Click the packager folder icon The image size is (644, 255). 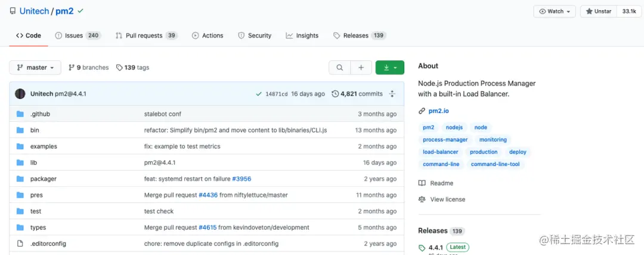tap(20, 179)
